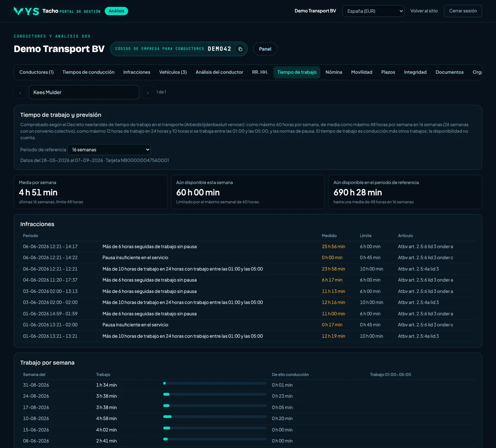This screenshot has height=448, width=496.
Task: Click measured value 12 h 16 min
Action: [x=333, y=303]
